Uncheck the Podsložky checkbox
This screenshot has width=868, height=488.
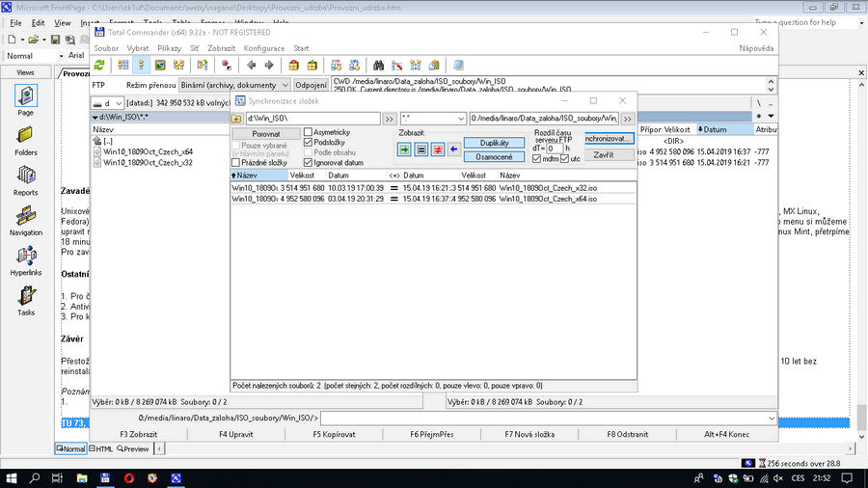click(x=309, y=142)
